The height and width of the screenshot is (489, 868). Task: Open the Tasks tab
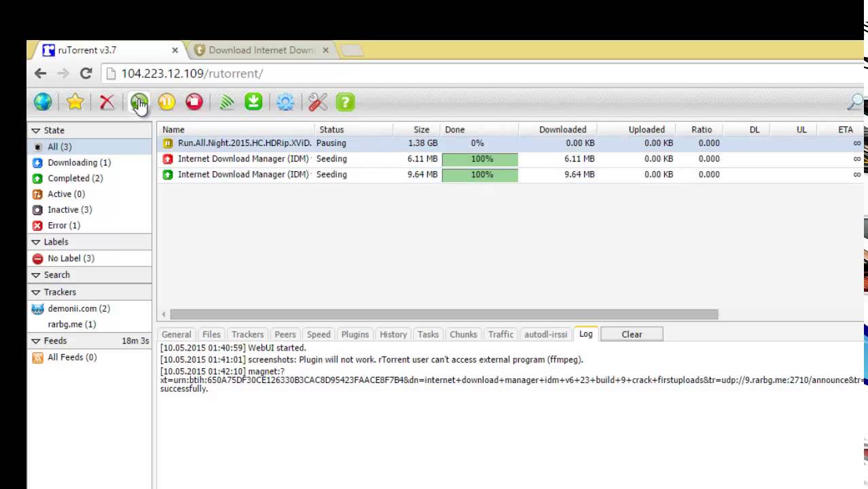point(428,334)
